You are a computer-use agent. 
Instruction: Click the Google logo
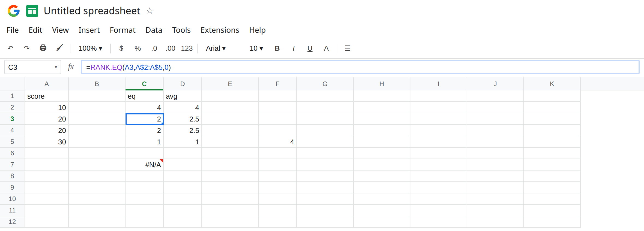14,11
